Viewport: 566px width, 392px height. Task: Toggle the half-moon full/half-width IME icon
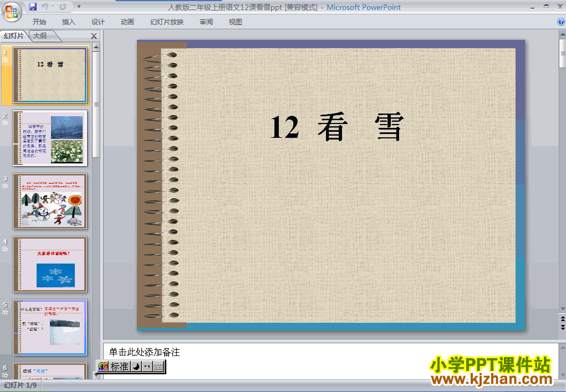point(136,367)
